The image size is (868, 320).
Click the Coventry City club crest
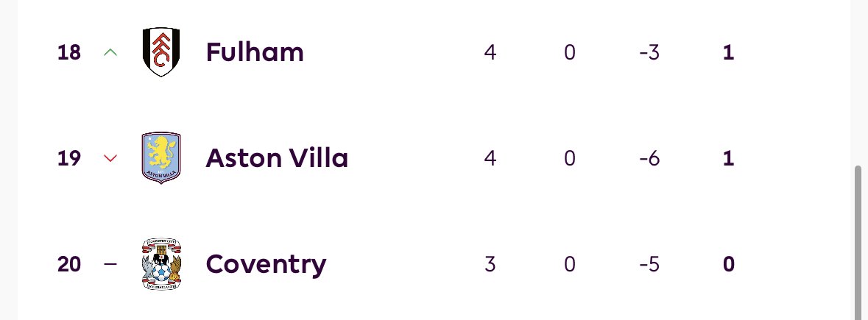coord(161,264)
